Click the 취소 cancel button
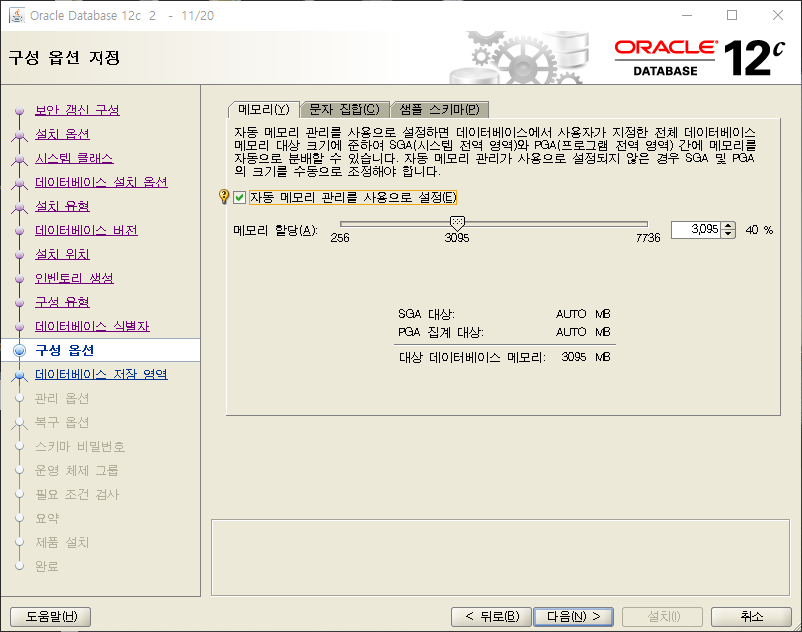Screen dimensions: 802x632 coord(751,617)
